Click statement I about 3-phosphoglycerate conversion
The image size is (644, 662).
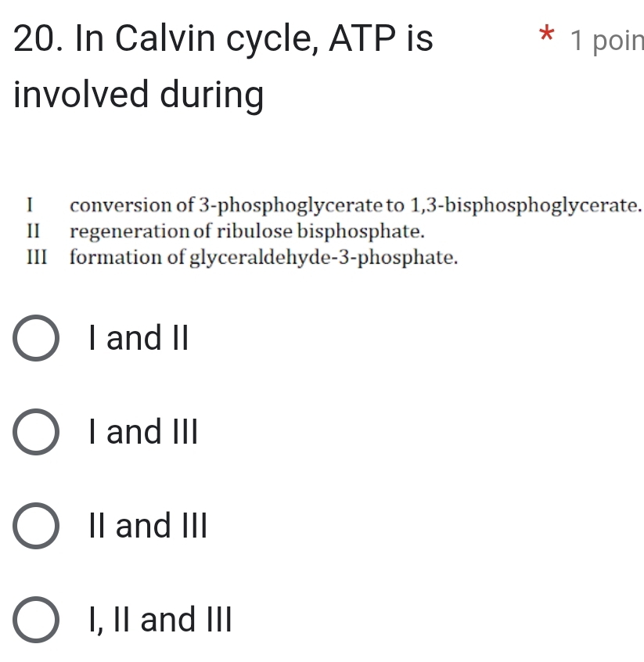pyautogui.click(x=356, y=206)
